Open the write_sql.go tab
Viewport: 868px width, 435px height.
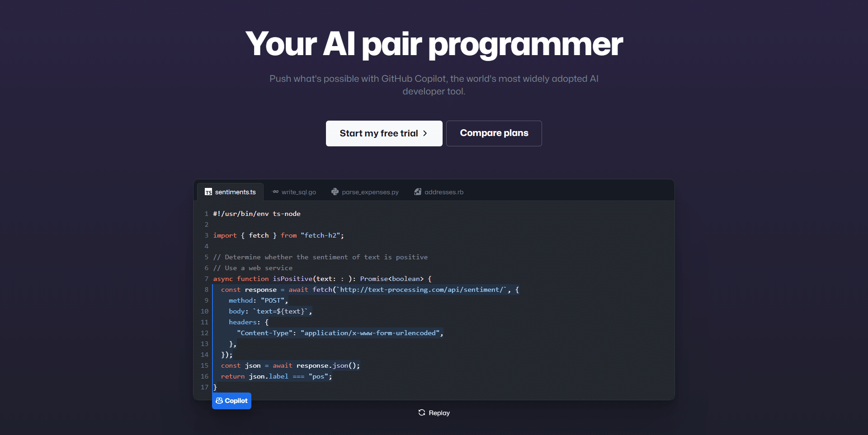298,192
